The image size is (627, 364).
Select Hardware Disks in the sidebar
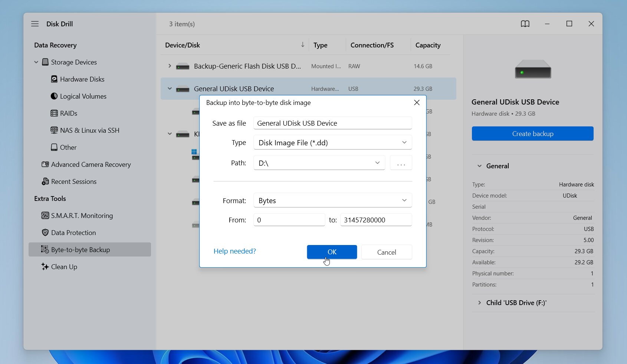click(x=82, y=79)
